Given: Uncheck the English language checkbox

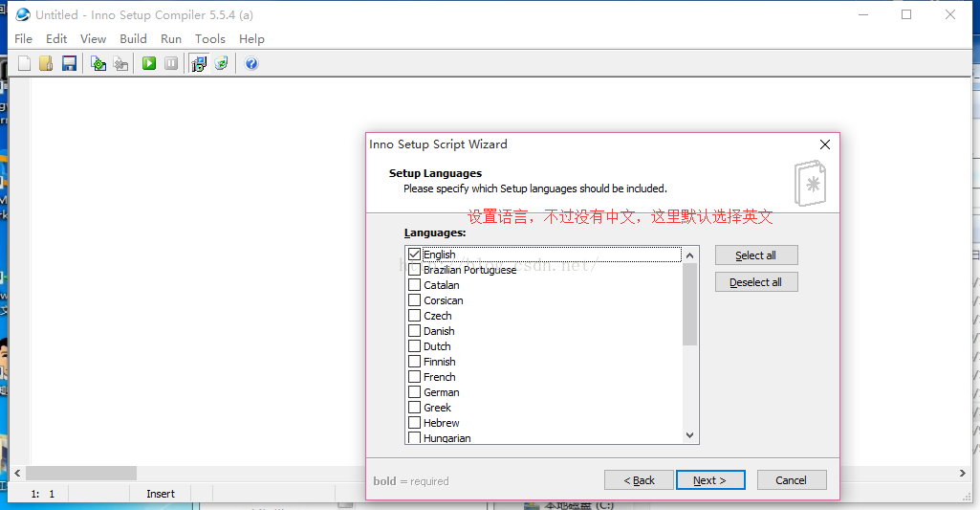Looking at the screenshot, I should (414, 255).
